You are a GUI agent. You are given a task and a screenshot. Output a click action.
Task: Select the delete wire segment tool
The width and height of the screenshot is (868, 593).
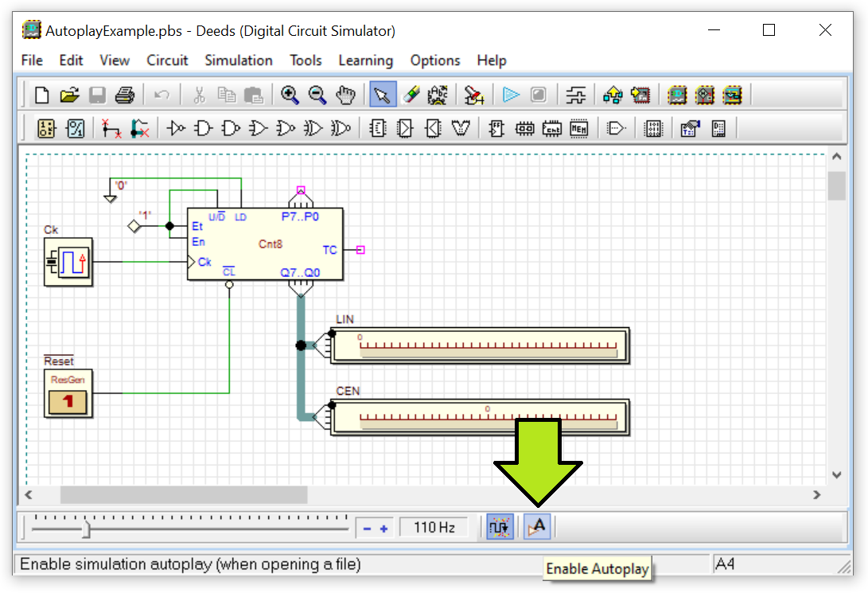(x=111, y=129)
